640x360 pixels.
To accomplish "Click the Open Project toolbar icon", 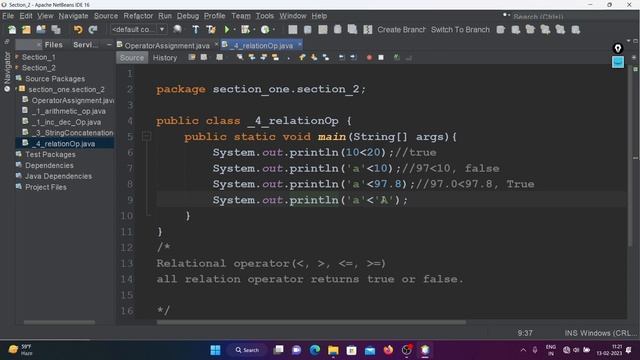I will coord(41,29).
